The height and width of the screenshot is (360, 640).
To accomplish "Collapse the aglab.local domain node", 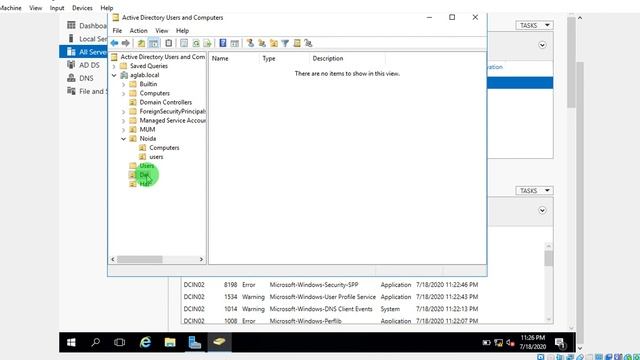I will [x=114, y=75].
